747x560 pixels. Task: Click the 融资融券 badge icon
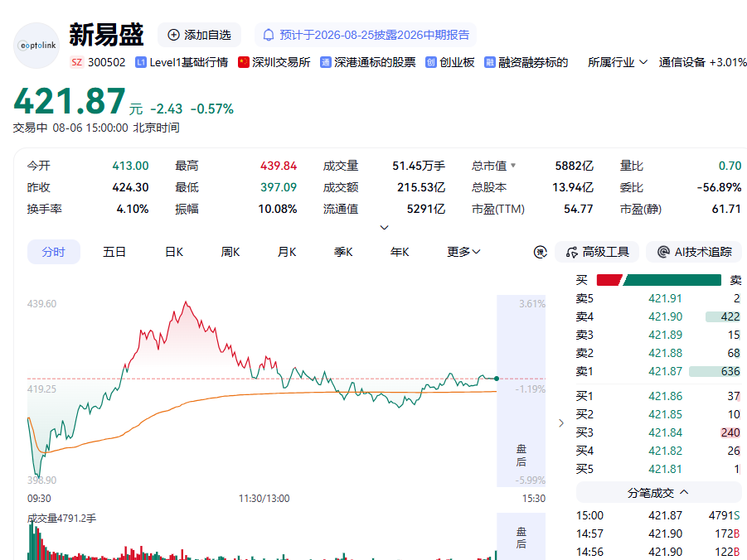[x=490, y=62]
